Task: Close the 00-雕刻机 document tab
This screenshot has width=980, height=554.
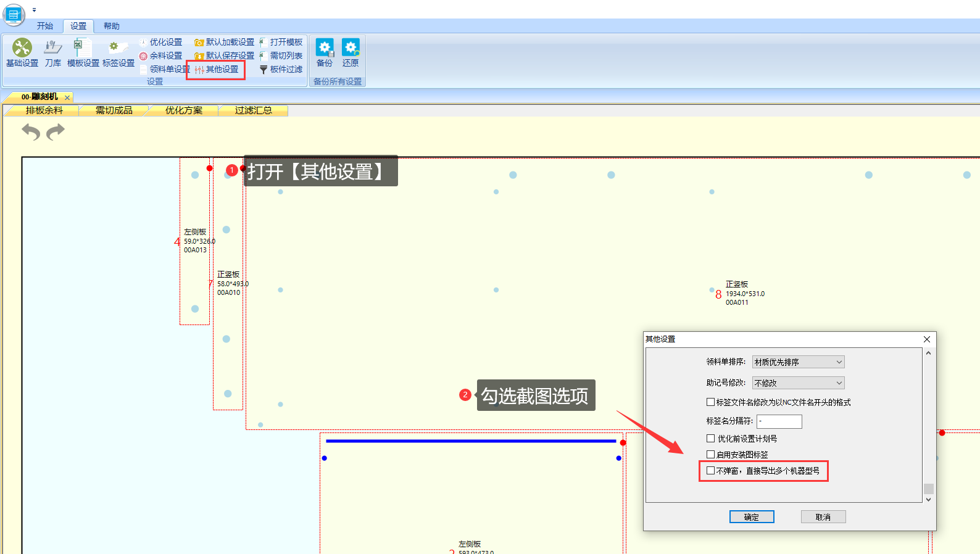Action: click(67, 97)
